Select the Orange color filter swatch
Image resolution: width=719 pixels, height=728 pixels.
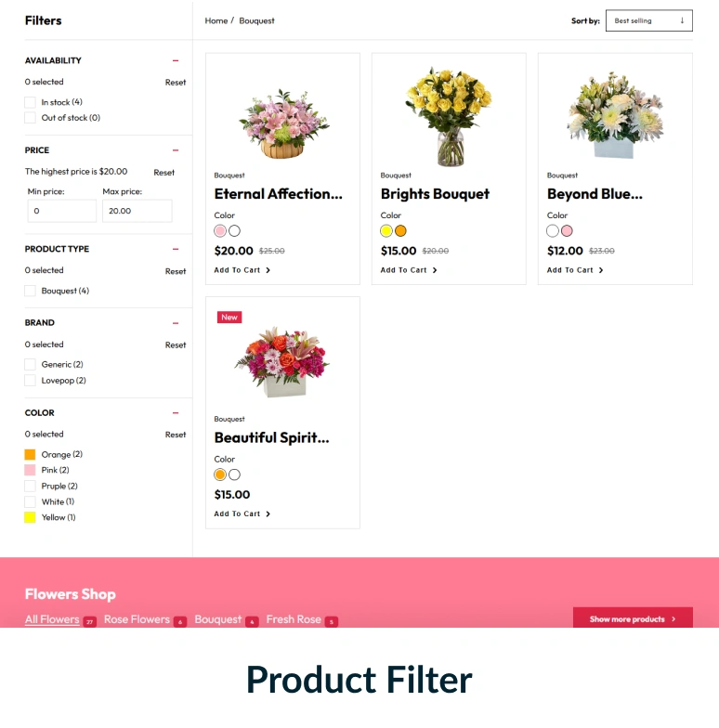(30, 454)
